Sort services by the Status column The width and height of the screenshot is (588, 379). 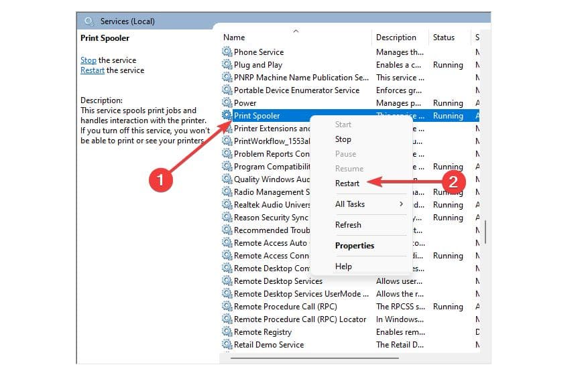[444, 37]
